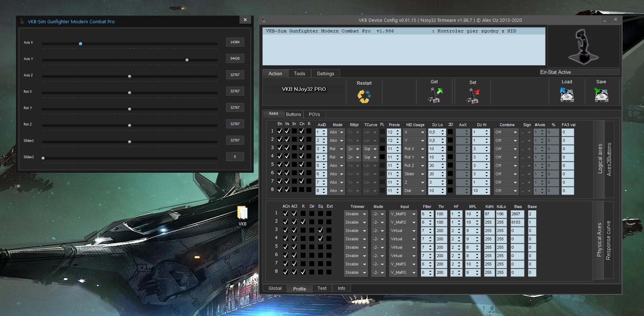Image resolution: width=644 pixels, height=316 pixels.
Task: Open the Test tab
Action: [x=322, y=288]
